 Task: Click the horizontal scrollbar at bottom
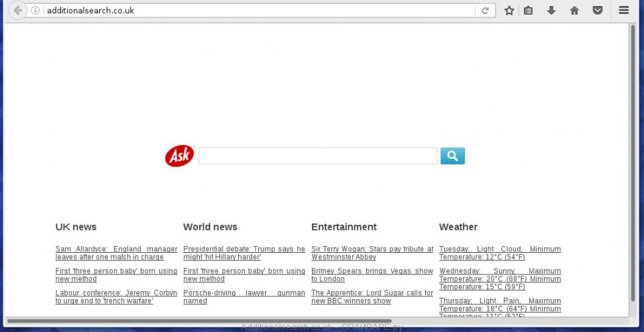click(201, 321)
